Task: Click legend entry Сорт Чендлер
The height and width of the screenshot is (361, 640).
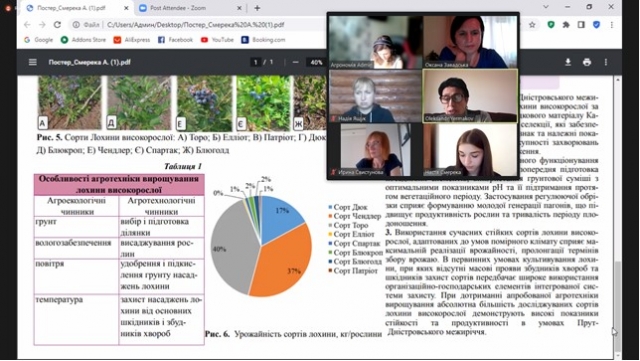Action: pos(354,216)
